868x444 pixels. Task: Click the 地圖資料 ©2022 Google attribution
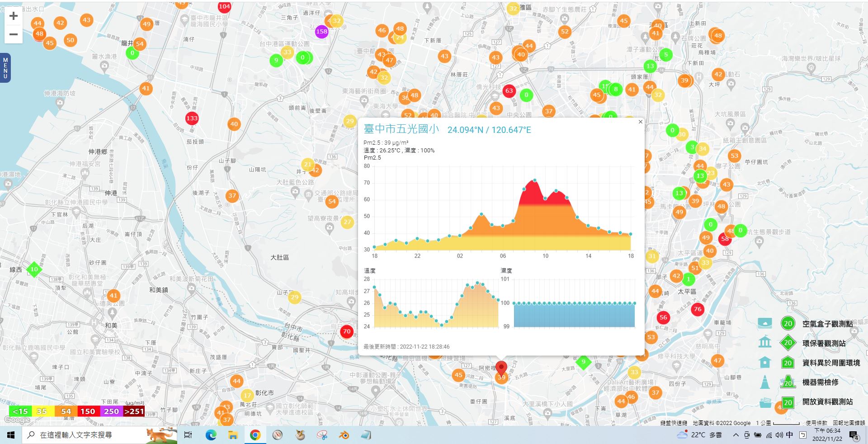[x=722, y=423]
